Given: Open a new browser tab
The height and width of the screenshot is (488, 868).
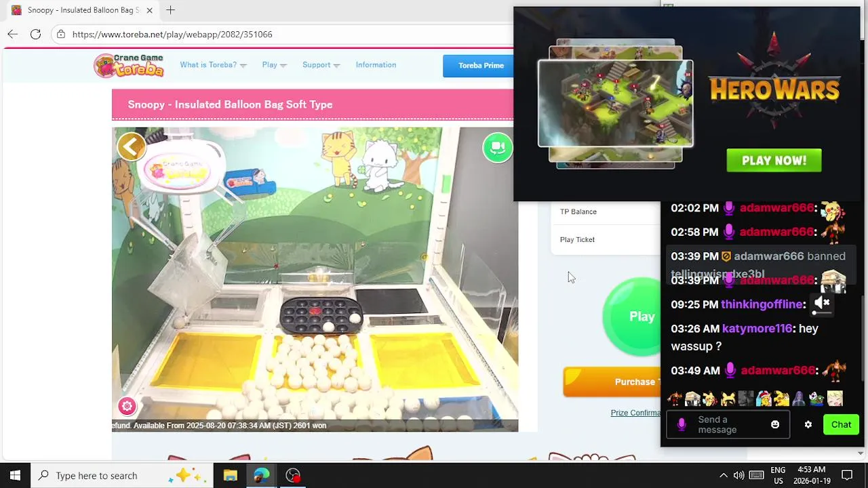Looking at the screenshot, I should pos(170,10).
